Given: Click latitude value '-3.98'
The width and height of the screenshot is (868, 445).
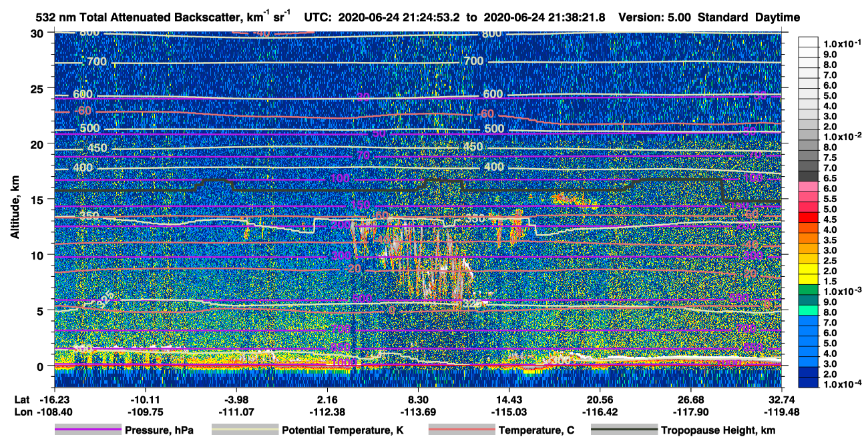Looking at the screenshot, I should click(236, 399).
